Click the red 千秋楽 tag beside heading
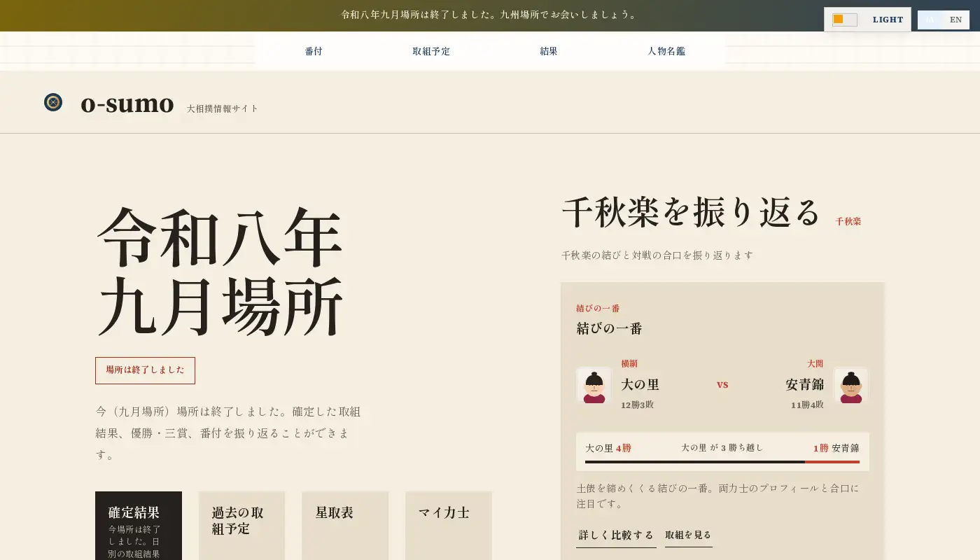Image resolution: width=980 pixels, height=560 pixels. 848,221
